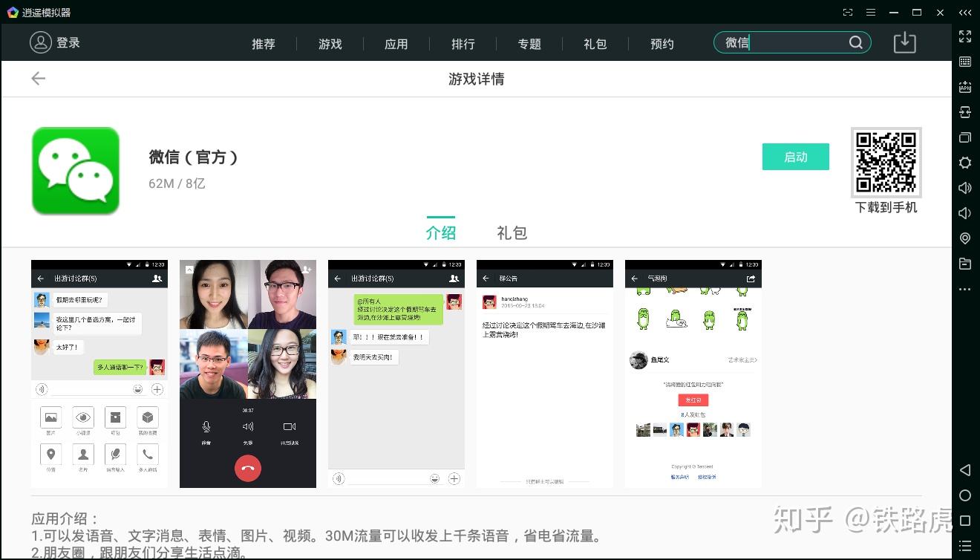Open emulator settings gear icon
The image size is (980, 560).
tap(965, 163)
